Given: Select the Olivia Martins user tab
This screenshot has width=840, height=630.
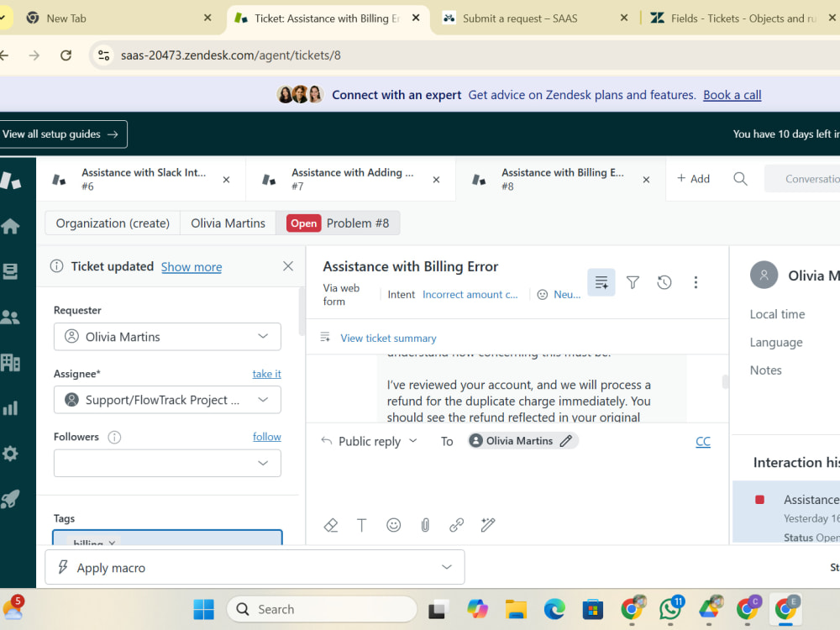Looking at the screenshot, I should point(228,223).
